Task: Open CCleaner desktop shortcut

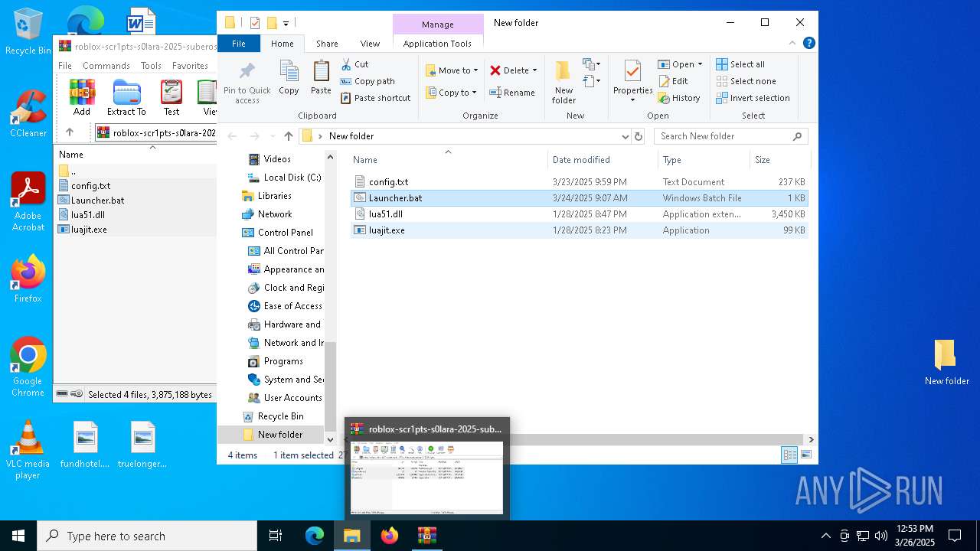Action: point(28,113)
